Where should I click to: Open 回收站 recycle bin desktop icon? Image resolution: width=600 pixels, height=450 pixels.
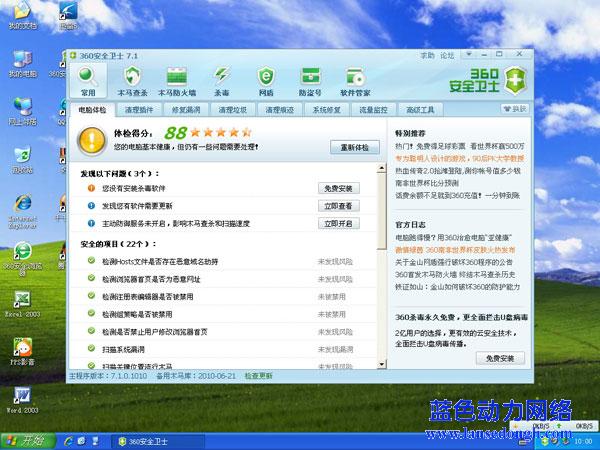pyautogui.click(x=23, y=160)
